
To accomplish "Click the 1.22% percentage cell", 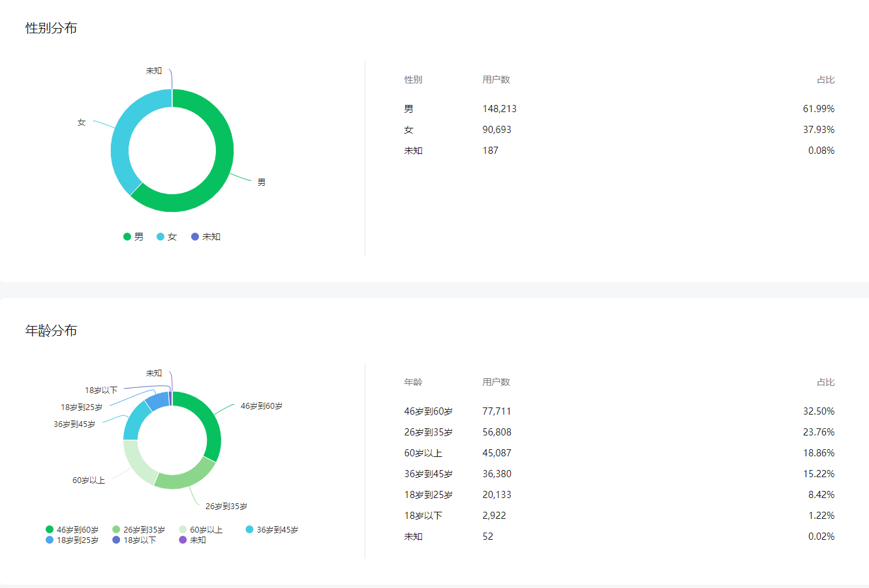I will pyautogui.click(x=821, y=516).
